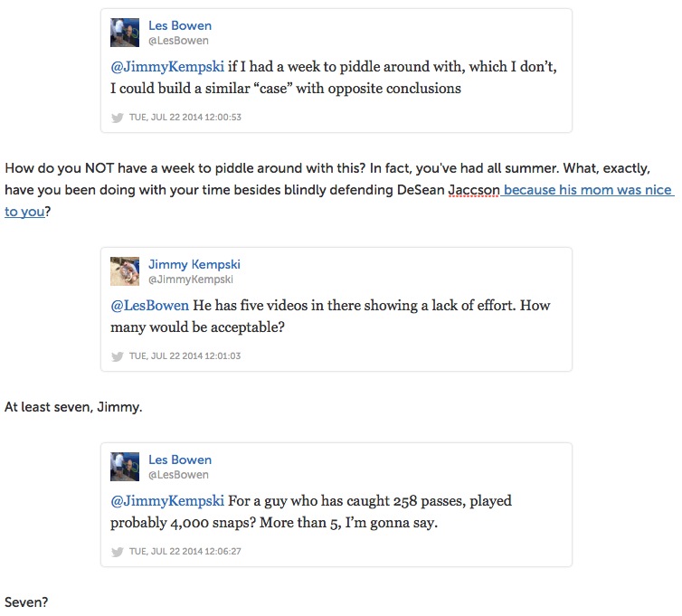Screen dimensions: 682x616
Task: Click the Twitter bird icon beside 12:06:27 timestamp
Action: (x=118, y=552)
